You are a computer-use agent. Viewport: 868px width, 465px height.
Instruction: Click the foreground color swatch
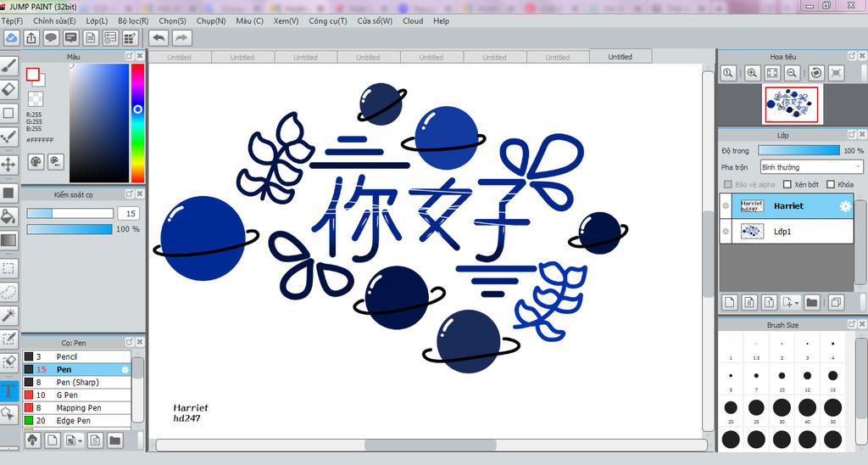(33, 75)
